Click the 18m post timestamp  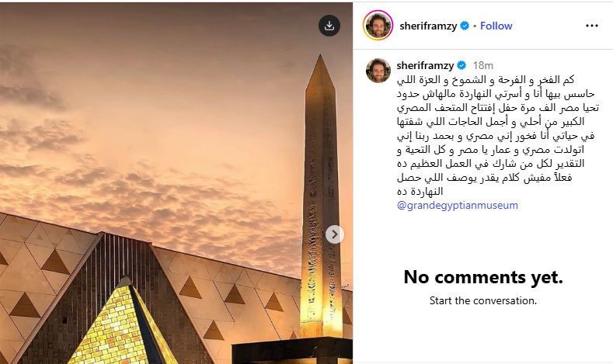point(482,65)
